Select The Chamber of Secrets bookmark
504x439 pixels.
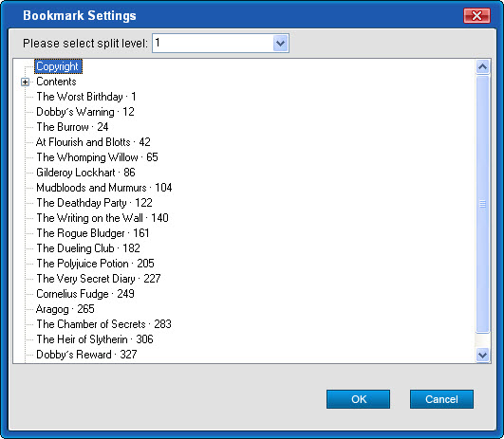103,324
